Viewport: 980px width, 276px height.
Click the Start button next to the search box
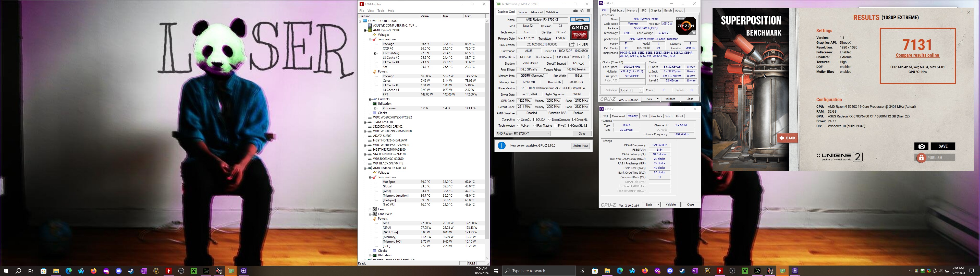[x=496, y=271]
